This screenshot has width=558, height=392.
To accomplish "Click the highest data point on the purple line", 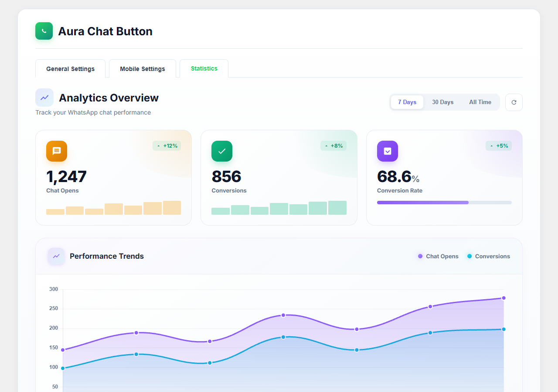I will pyautogui.click(x=504, y=297).
